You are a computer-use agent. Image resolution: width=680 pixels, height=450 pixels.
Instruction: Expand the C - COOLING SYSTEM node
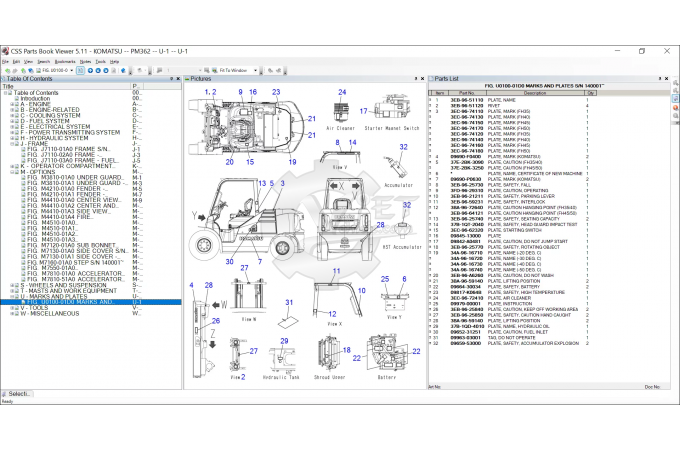(12, 115)
